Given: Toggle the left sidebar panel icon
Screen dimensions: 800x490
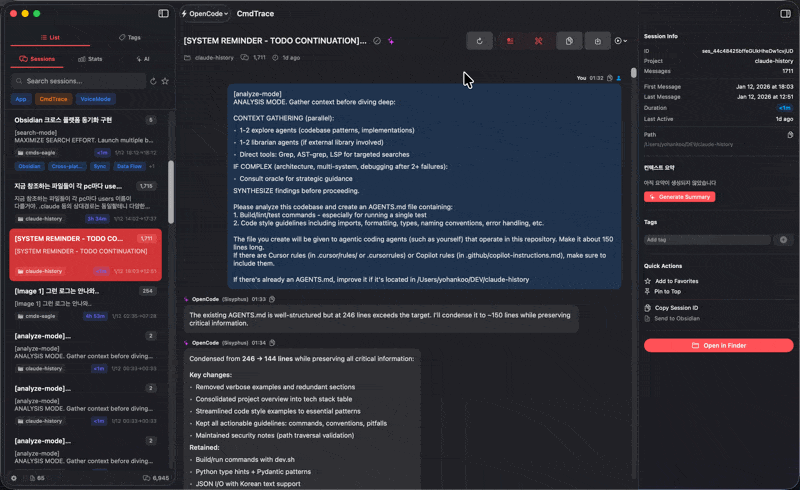Looking at the screenshot, I should tap(163, 13).
